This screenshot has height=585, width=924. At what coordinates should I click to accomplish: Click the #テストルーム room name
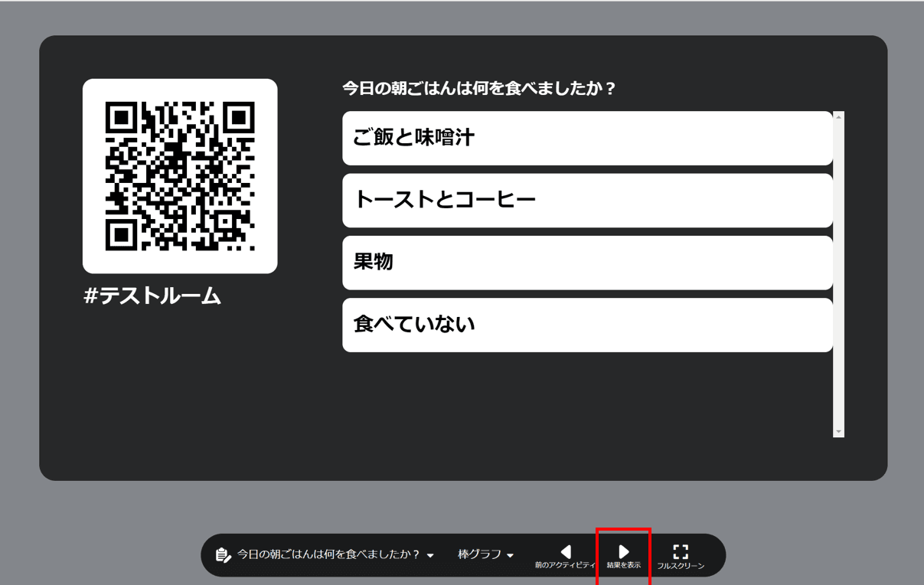click(152, 296)
